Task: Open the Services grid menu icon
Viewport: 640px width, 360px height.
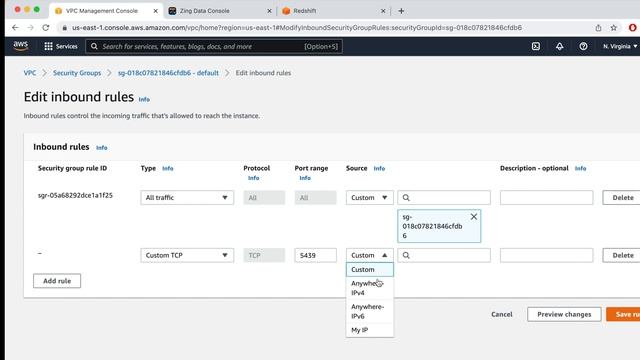Action: pyautogui.click(x=48, y=46)
